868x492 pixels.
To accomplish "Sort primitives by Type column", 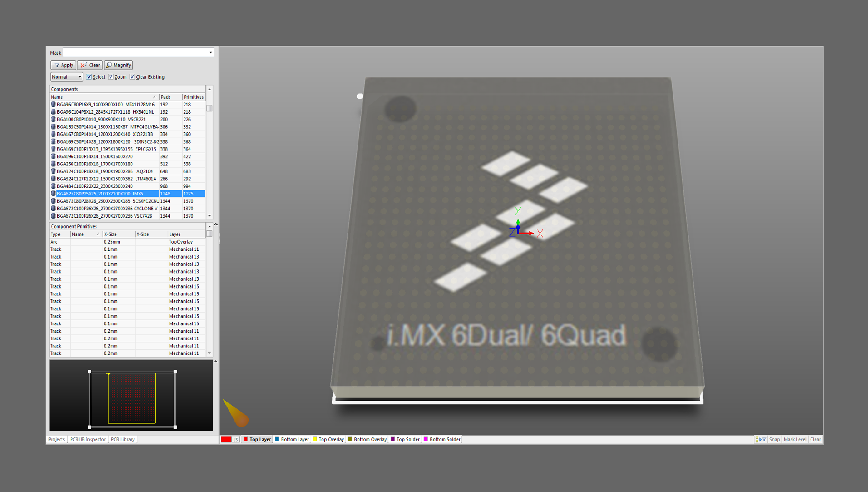I will [60, 234].
